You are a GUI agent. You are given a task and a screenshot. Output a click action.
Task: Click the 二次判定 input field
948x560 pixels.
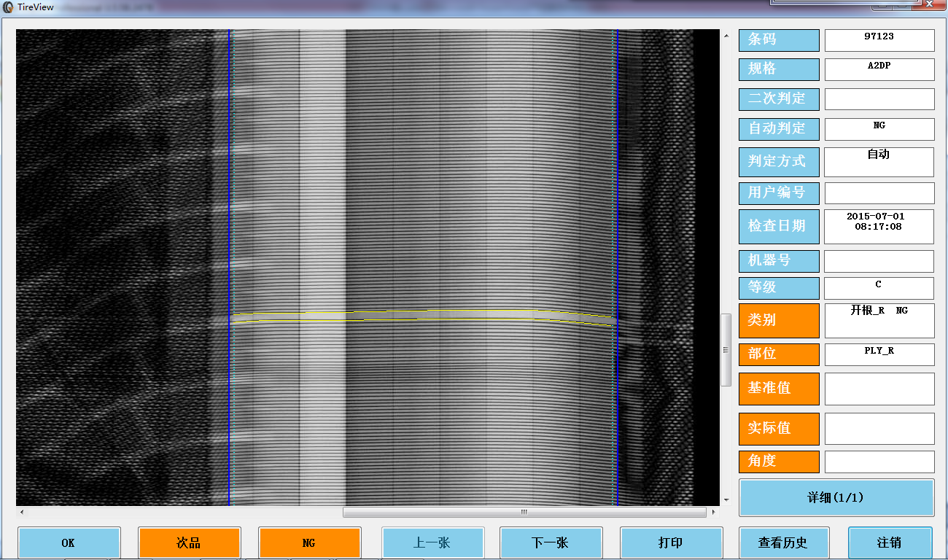click(x=879, y=99)
